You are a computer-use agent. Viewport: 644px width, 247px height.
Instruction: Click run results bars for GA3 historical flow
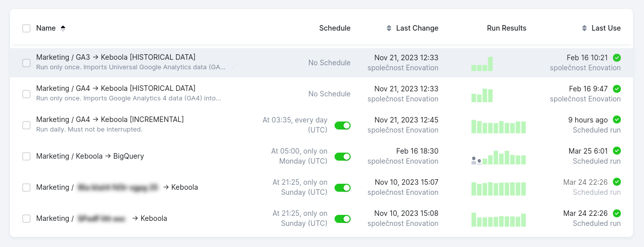[x=482, y=64]
